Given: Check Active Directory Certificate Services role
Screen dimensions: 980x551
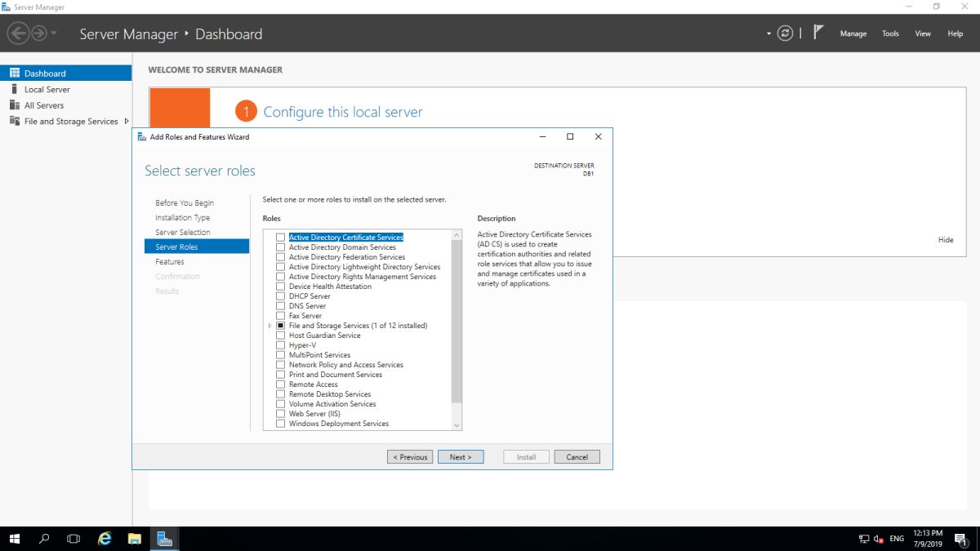Looking at the screenshot, I should [281, 238].
